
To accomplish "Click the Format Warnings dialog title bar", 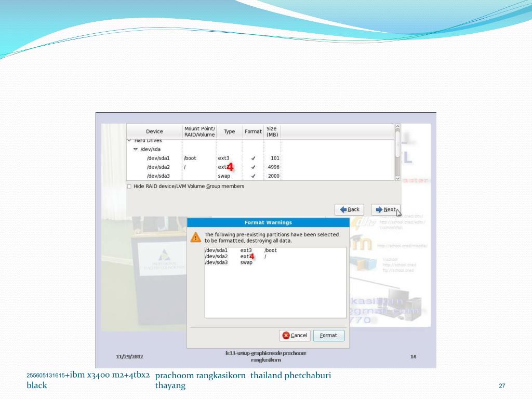I will 268,222.
